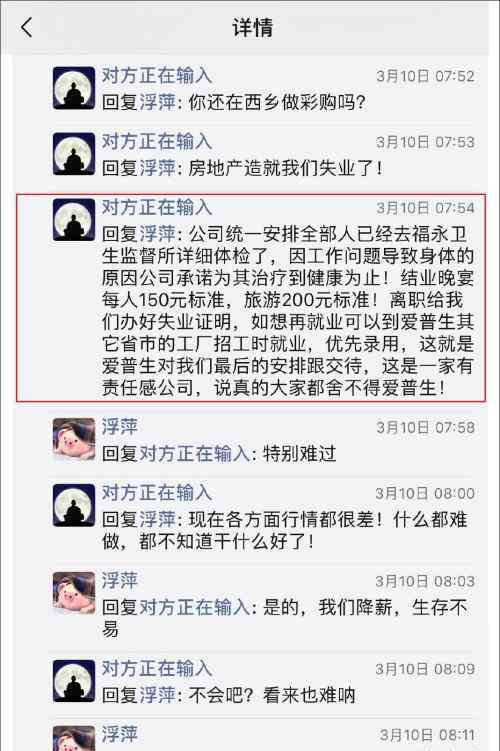
Task: Select the long 爱普生 comment text
Action: point(288,311)
